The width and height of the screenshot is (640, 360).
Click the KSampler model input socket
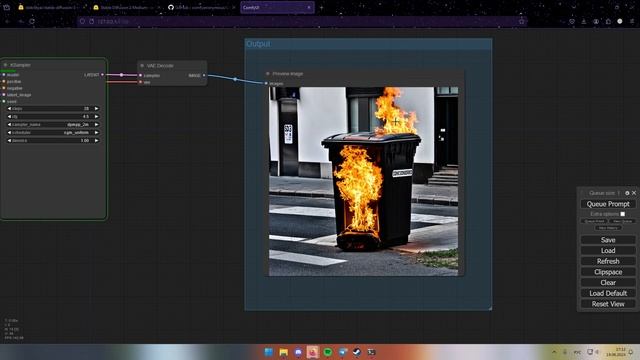[x=4, y=75]
